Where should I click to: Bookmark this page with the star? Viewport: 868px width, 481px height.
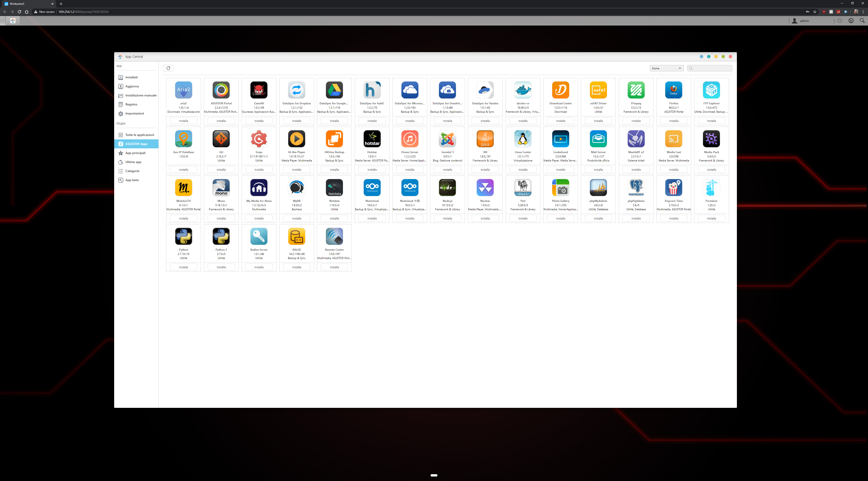pos(815,12)
